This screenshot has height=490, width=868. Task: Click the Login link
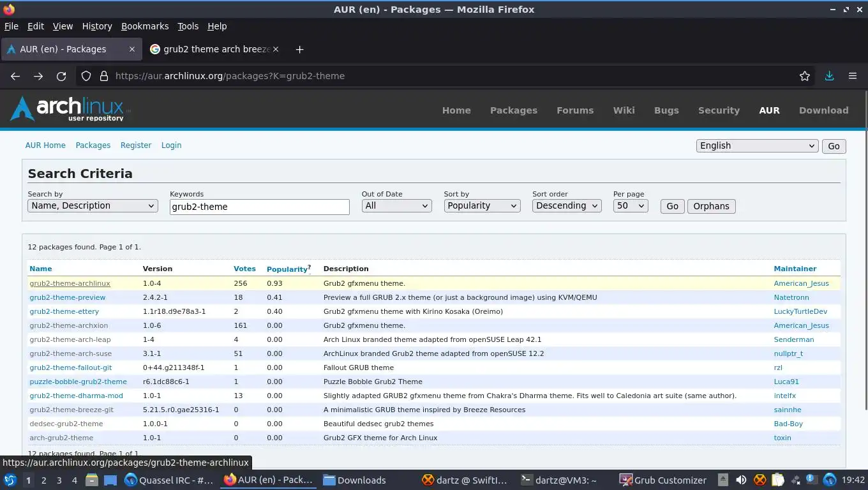click(171, 145)
